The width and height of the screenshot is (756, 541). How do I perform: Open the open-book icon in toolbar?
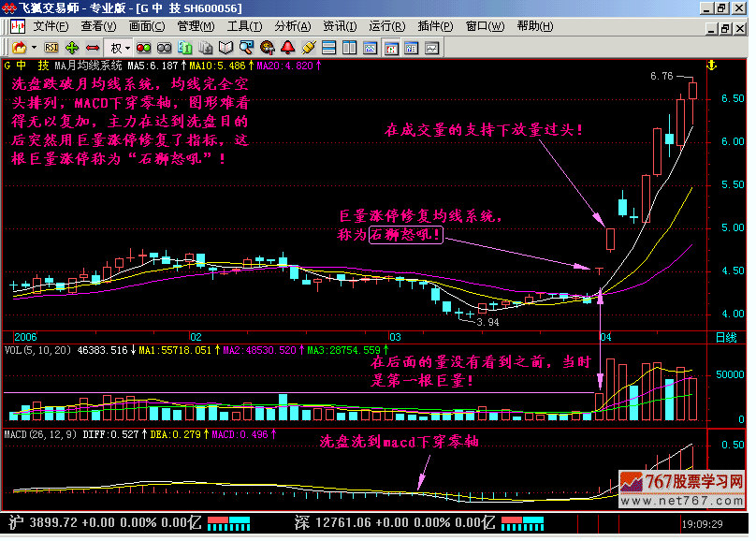[226, 47]
